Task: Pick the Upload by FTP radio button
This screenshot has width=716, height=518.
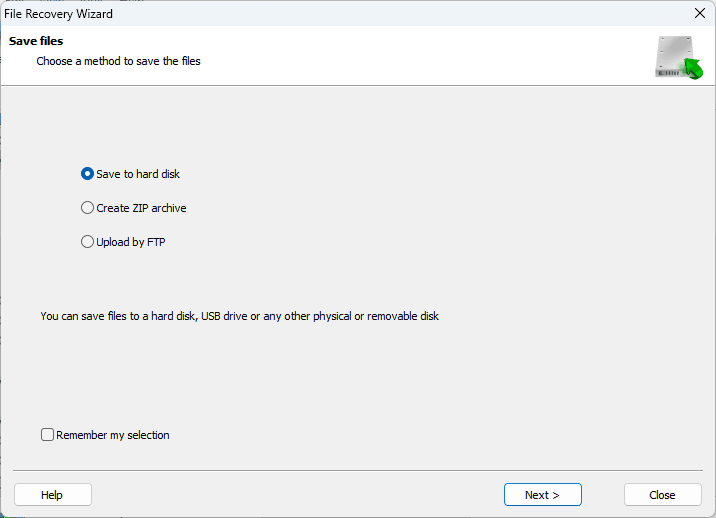Action: click(x=87, y=242)
